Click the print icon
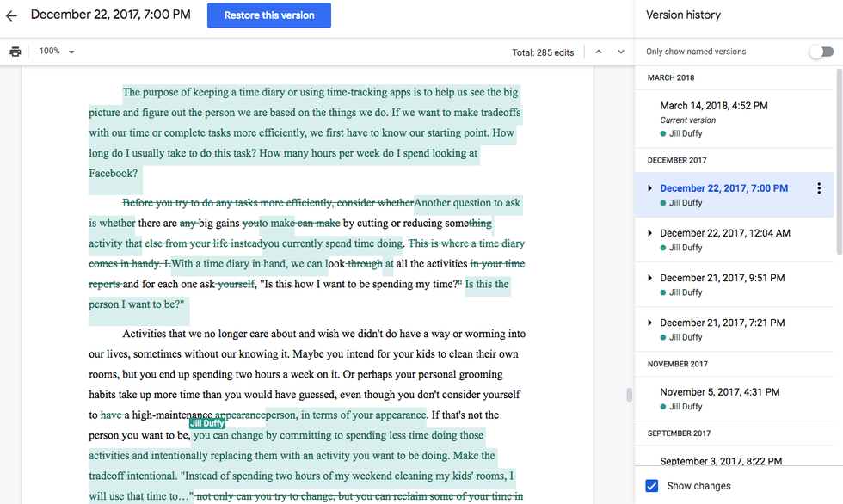This screenshot has height=504, width=843. (x=15, y=52)
